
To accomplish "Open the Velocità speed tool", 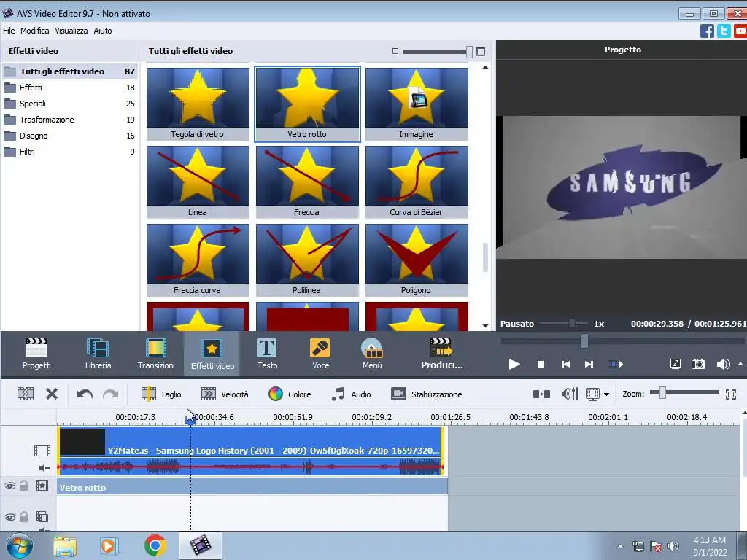I will (x=225, y=394).
